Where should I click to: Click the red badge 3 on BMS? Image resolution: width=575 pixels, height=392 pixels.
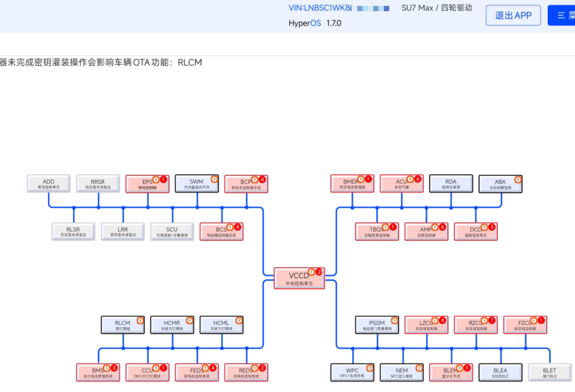(114, 368)
